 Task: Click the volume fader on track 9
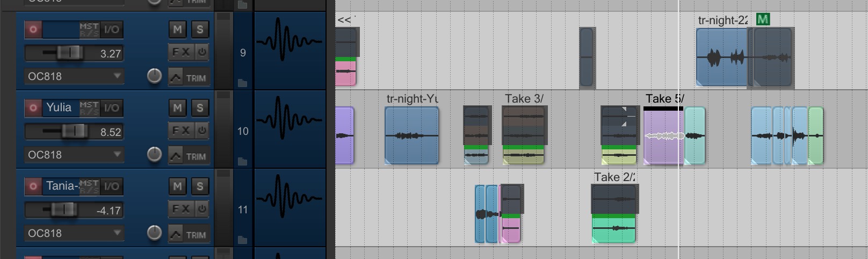[x=70, y=53]
